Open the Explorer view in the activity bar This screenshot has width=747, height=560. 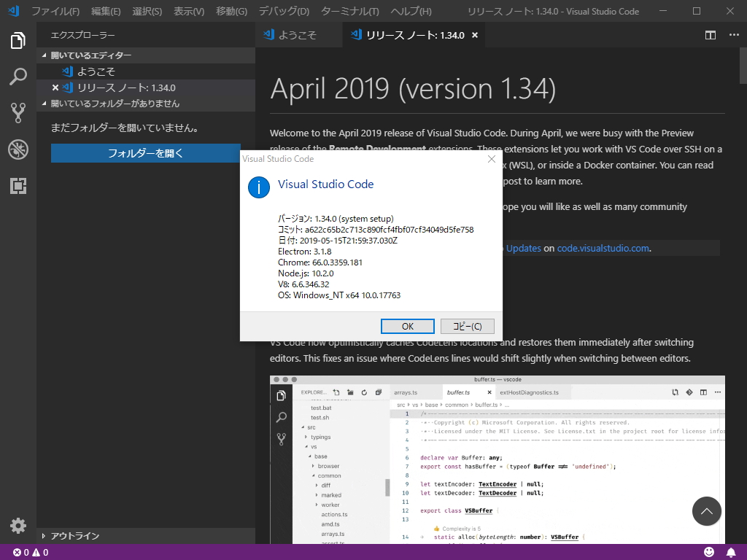[x=18, y=42]
